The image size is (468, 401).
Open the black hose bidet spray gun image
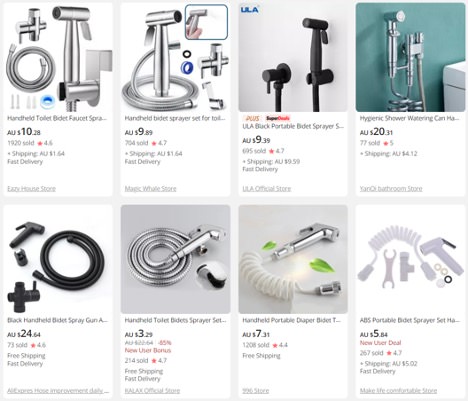58,259
